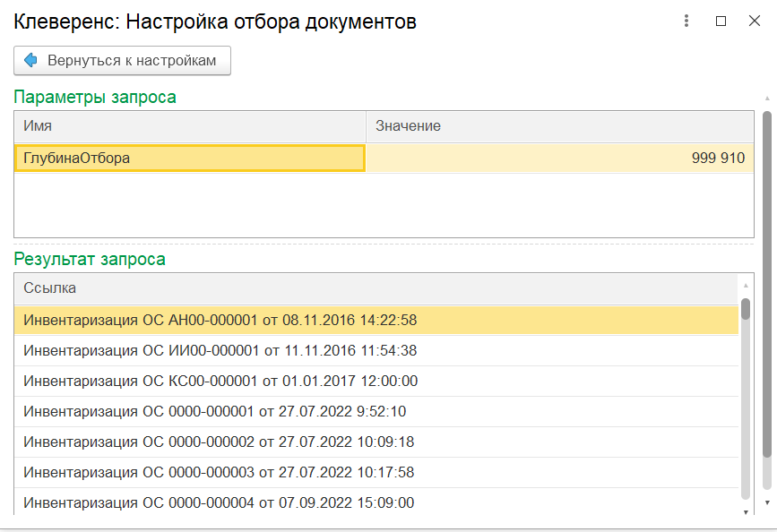
Task: Click the form's outer scroll down arrow
Action: tap(767, 502)
